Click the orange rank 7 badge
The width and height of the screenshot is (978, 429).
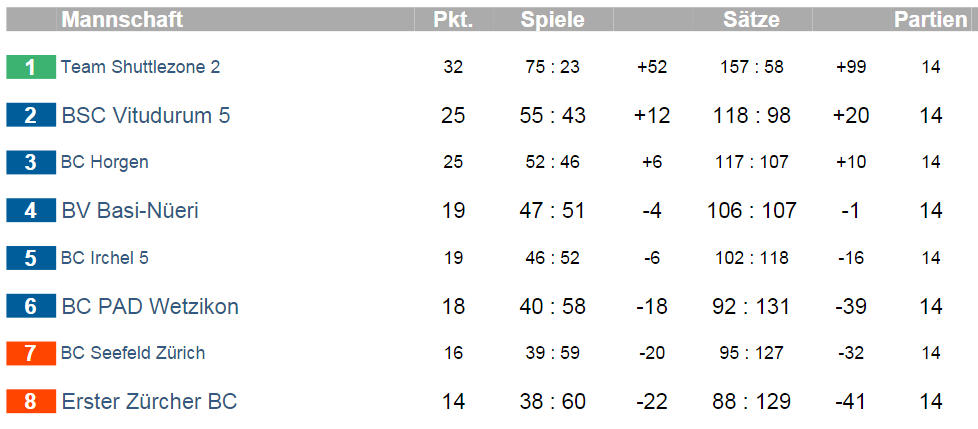[31, 353]
